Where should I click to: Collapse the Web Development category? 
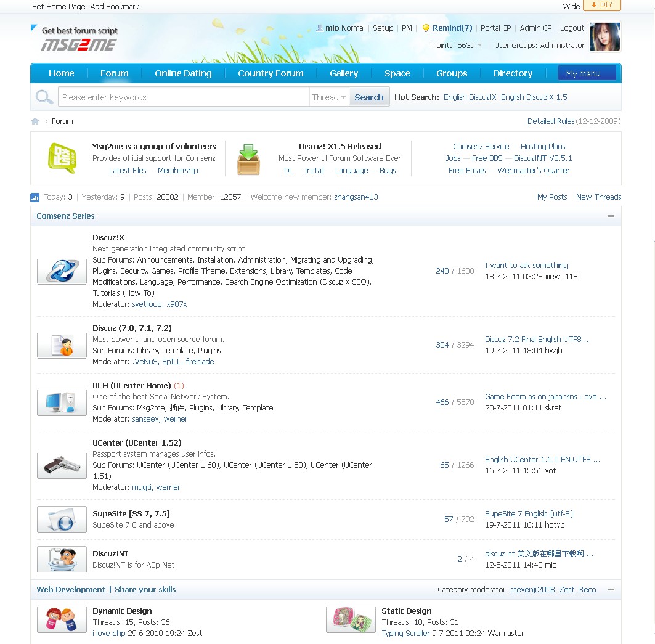(x=611, y=589)
